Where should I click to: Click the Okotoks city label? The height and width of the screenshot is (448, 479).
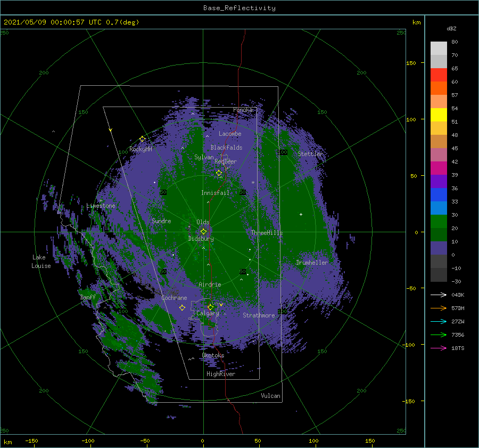point(213,355)
